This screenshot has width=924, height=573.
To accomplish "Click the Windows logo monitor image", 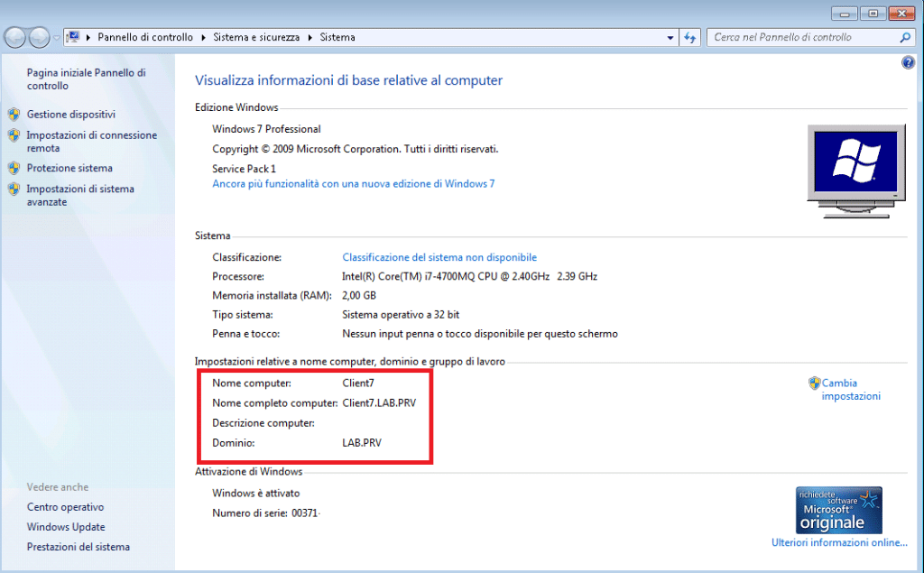I will (x=856, y=171).
